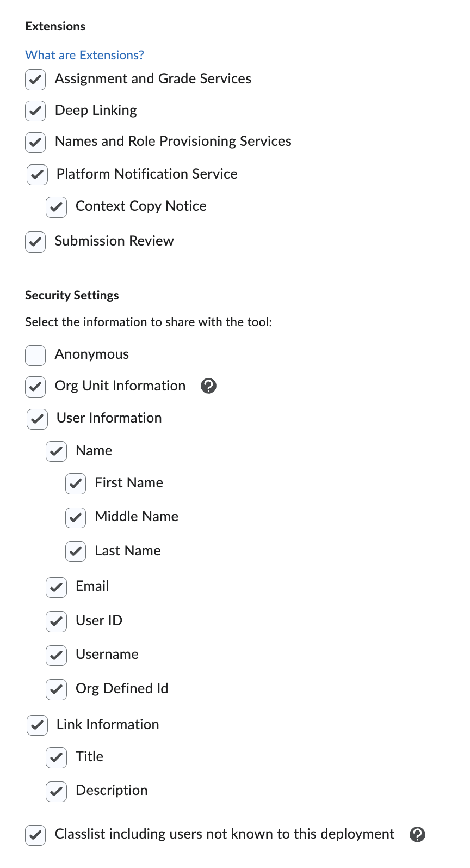Uncheck Org Defined Id
Image resolution: width=470 pixels, height=868 pixels.
(56, 689)
